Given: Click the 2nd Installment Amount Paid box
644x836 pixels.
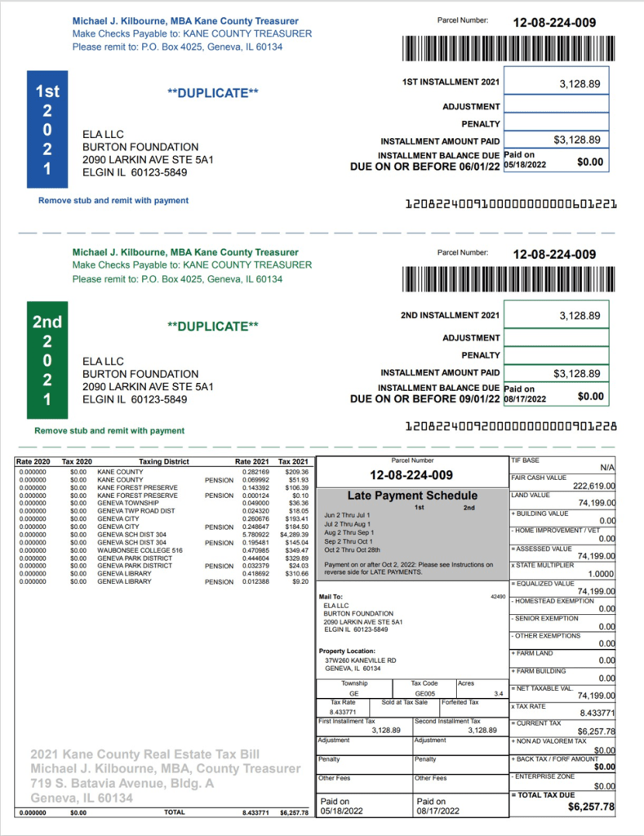Looking at the screenshot, I should pyautogui.click(x=556, y=374).
